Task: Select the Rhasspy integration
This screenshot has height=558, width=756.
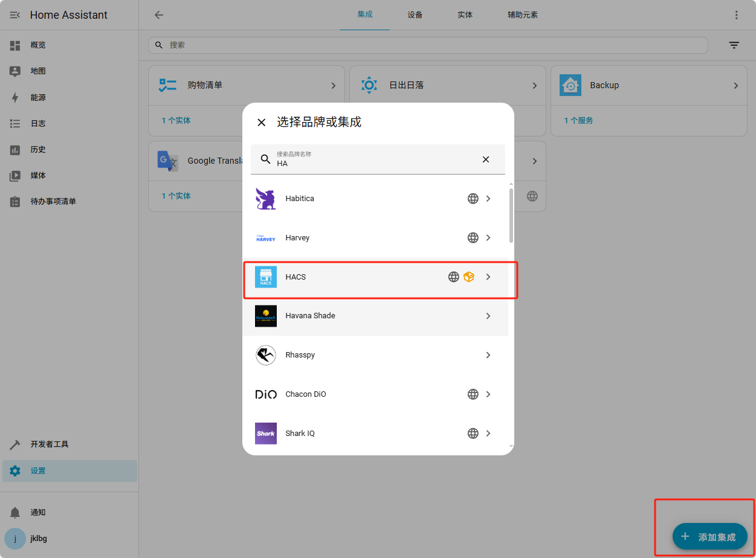Action: pos(375,355)
